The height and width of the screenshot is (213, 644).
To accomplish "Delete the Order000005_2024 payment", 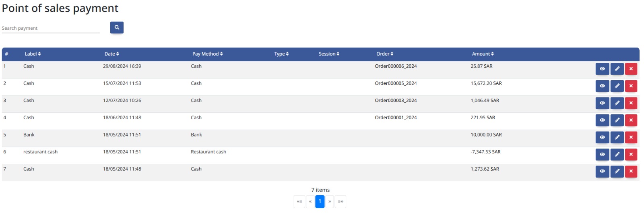I will [631, 86].
